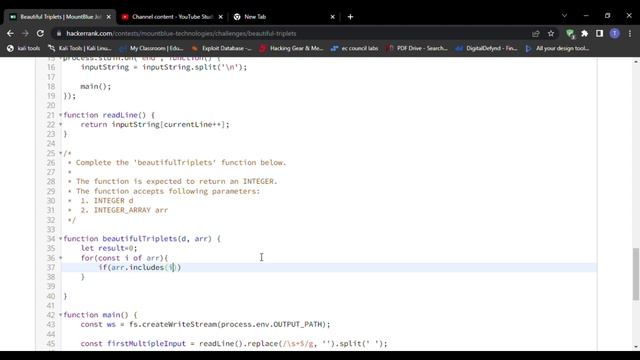640x360 pixels.
Task: Collapse the readLine function at line 21
Action: point(60,115)
